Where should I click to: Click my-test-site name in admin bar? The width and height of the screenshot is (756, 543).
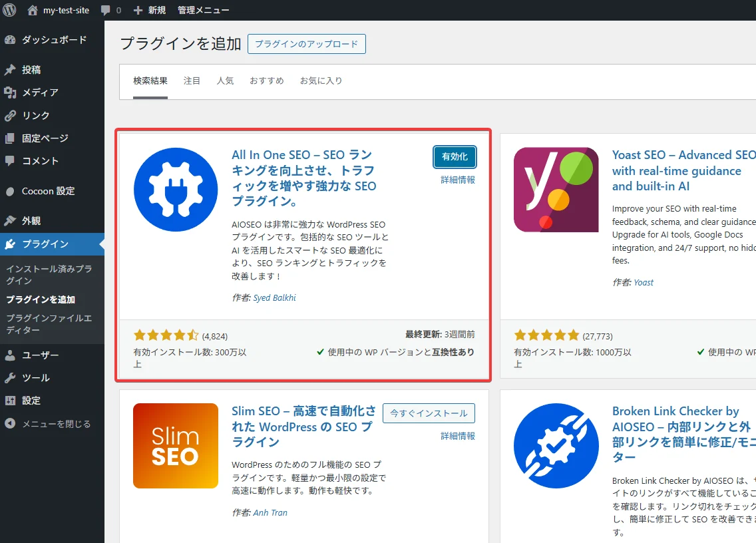(x=66, y=10)
